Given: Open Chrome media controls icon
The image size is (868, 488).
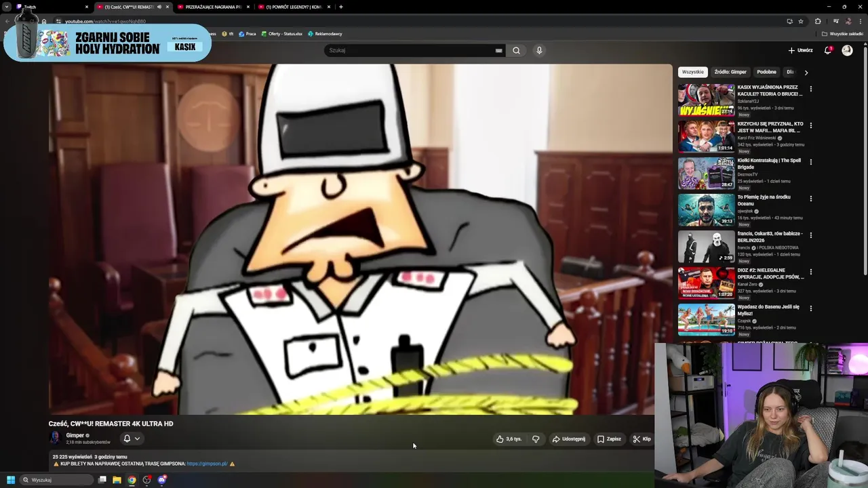Looking at the screenshot, I should 835,21.
